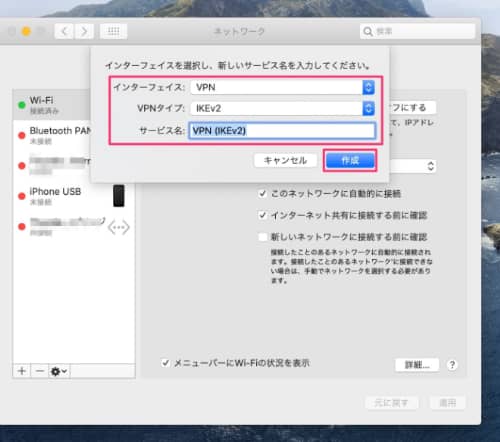Toggle auto-join this network checkbox

(x=263, y=193)
